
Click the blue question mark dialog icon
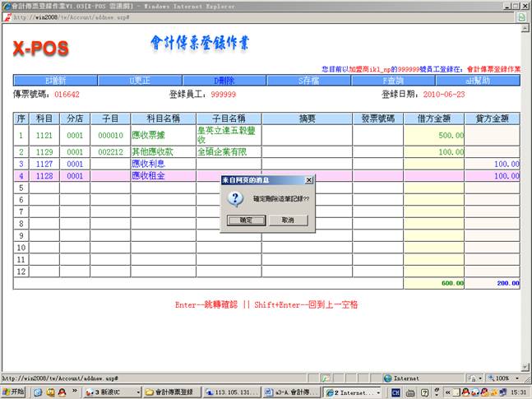(x=234, y=198)
